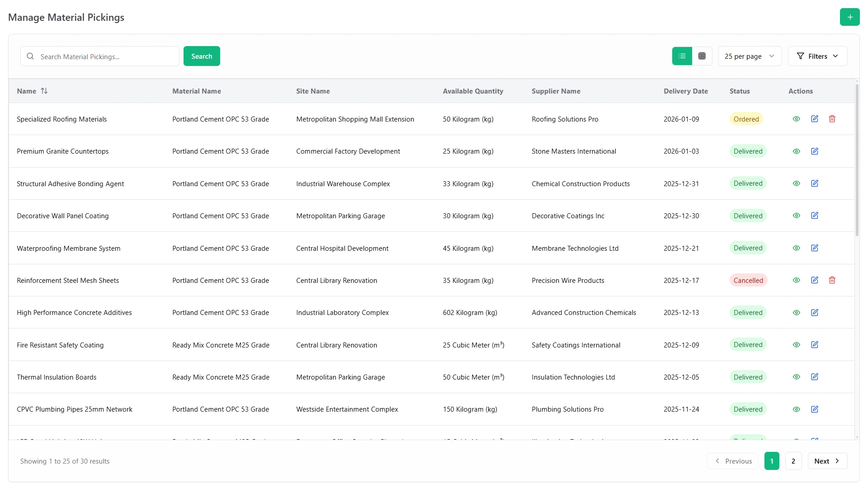
Task: Click the Available Quantity column header
Action: pyautogui.click(x=473, y=91)
